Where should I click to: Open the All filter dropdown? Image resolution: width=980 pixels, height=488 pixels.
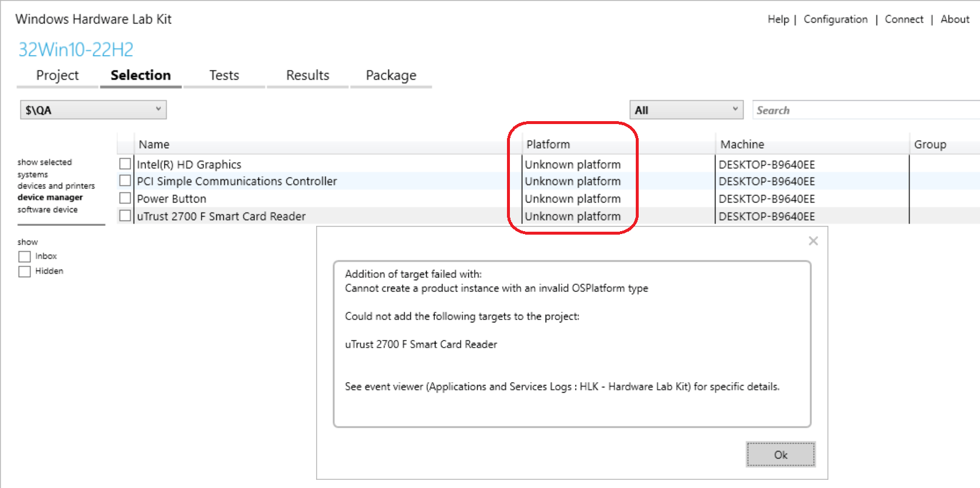686,110
